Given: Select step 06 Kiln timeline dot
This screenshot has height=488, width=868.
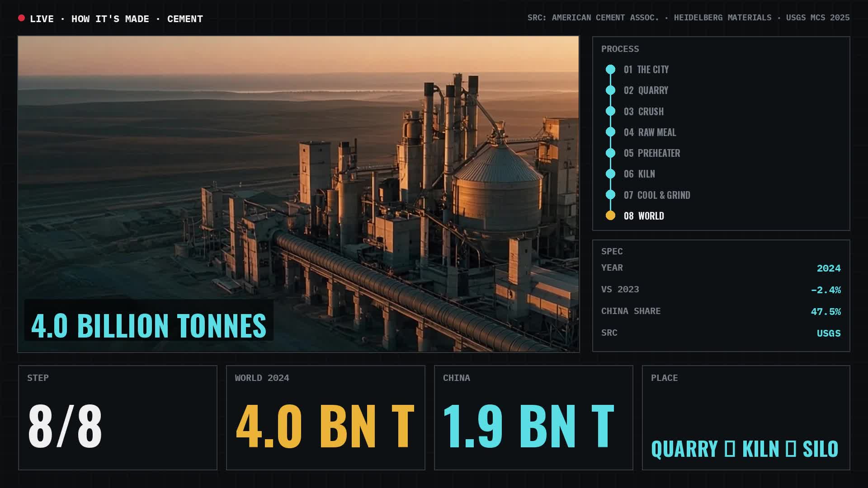Looking at the screenshot, I should [610, 174].
